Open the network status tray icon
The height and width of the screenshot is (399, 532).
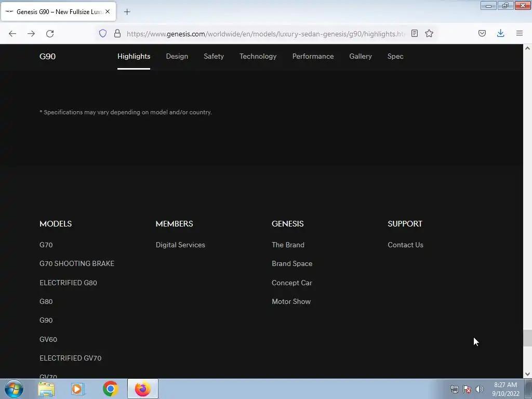tap(454, 389)
